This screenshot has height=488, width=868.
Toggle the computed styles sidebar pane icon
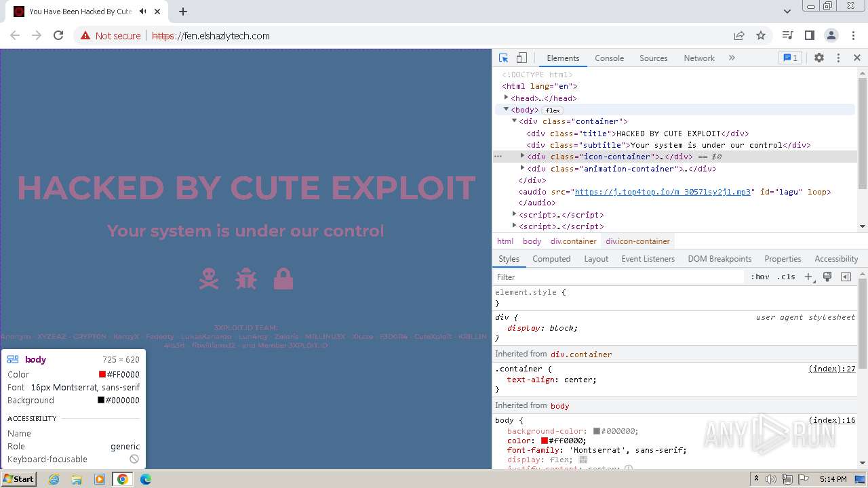pyautogui.click(x=846, y=277)
